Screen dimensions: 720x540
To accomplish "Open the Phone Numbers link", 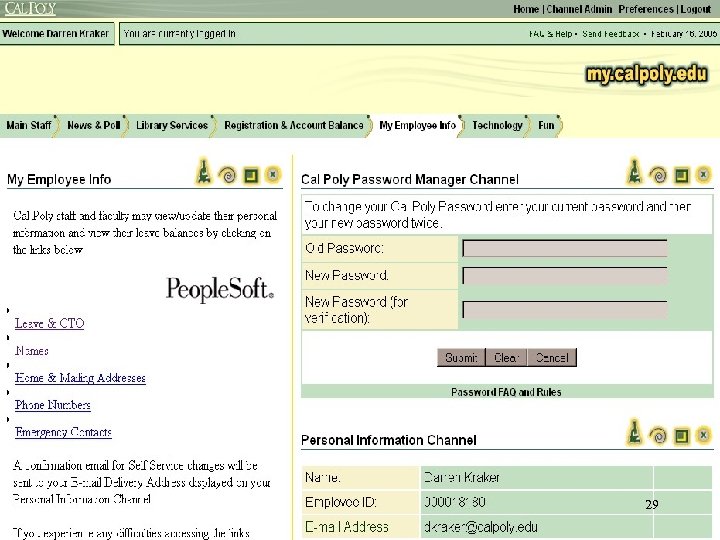I will coord(52,405).
